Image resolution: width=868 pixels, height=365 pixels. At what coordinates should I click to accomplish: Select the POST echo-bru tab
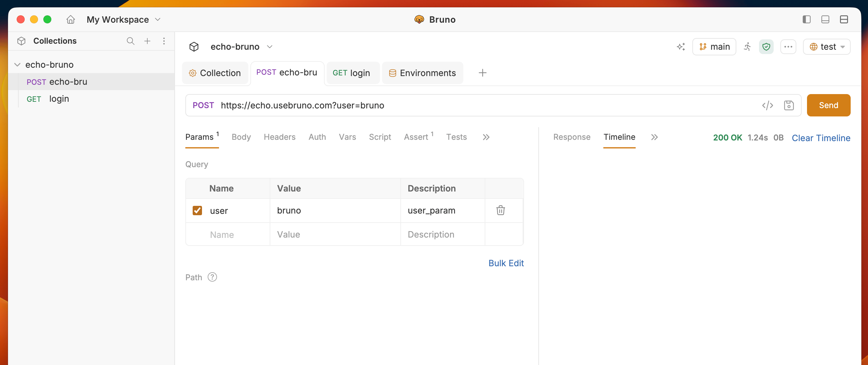tap(287, 72)
